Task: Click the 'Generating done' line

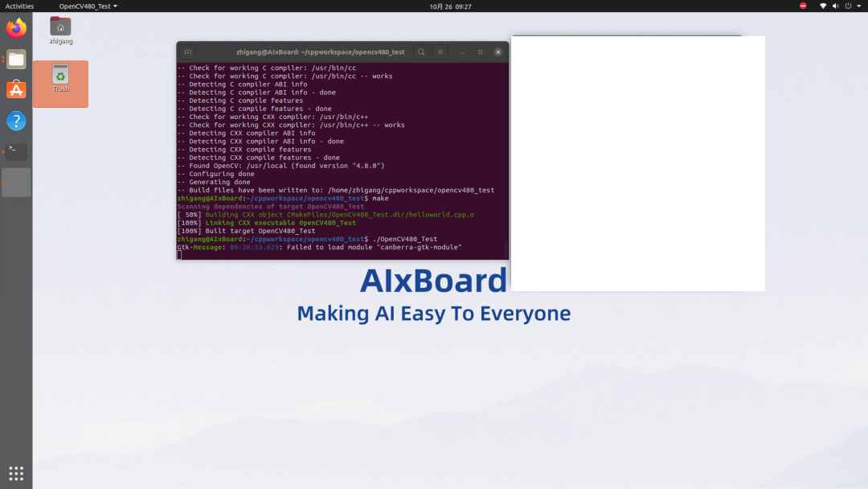Action: [x=214, y=183]
